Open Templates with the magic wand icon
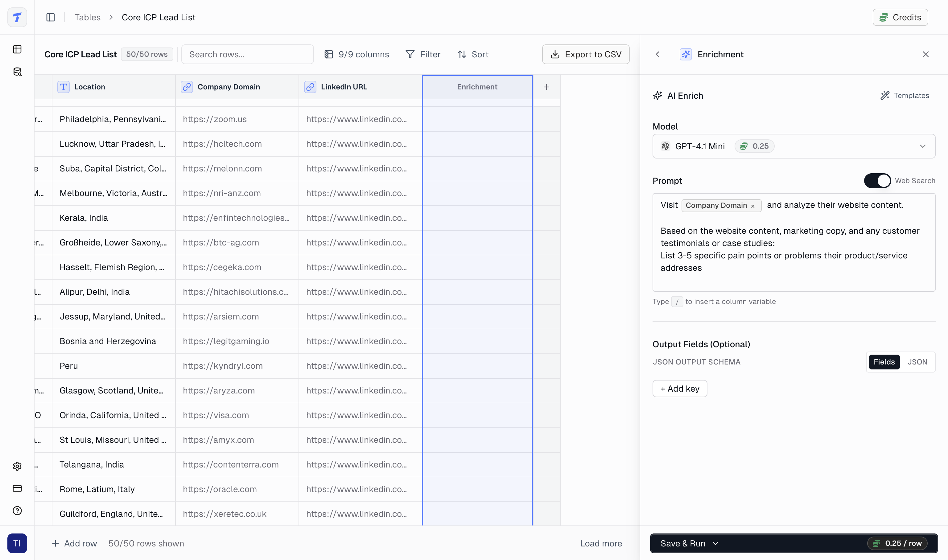The height and width of the screenshot is (560, 948). pos(905,96)
